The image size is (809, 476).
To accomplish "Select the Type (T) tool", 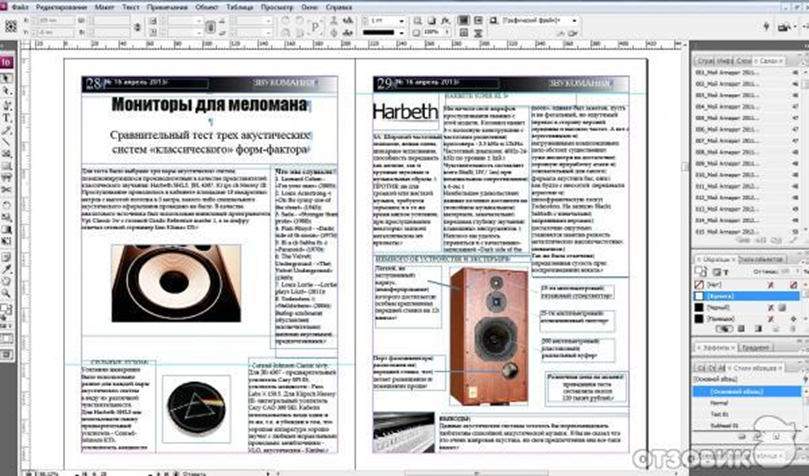I will coord(6,118).
